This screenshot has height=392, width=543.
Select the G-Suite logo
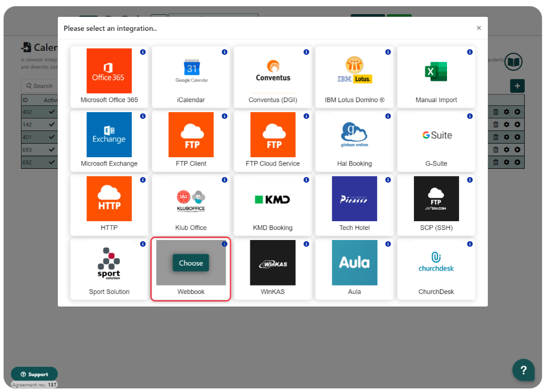437,135
